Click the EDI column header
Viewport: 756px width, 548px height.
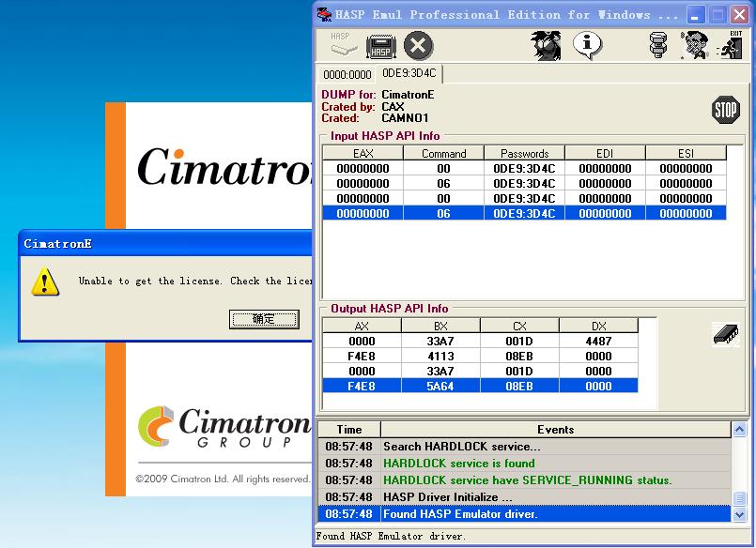(x=605, y=154)
